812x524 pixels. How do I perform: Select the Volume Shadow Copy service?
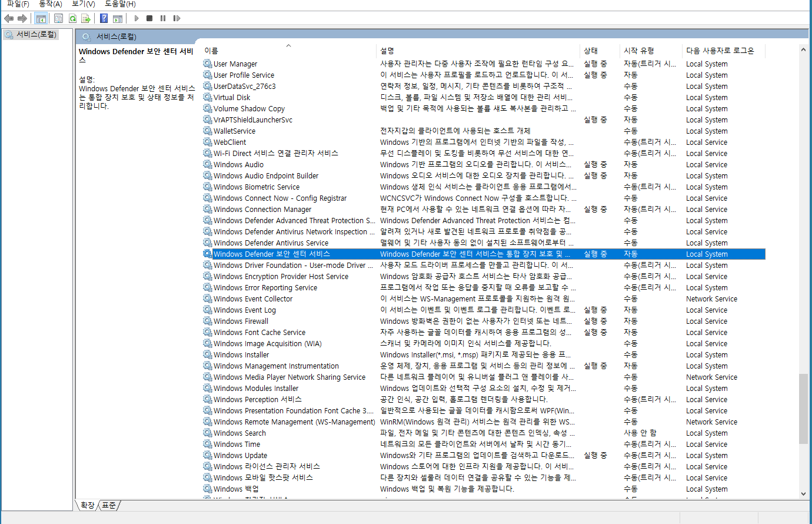point(484,108)
